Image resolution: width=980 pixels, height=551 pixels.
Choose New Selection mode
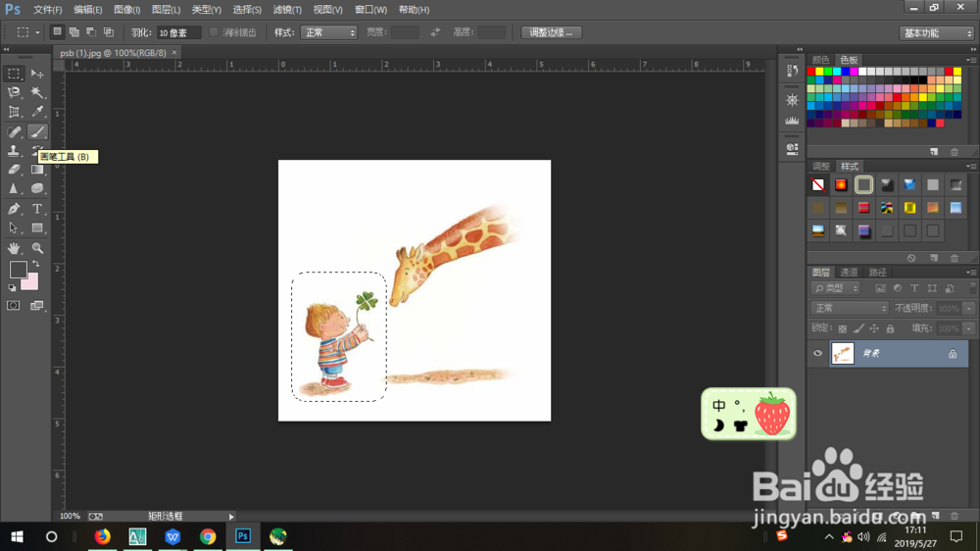[57, 32]
